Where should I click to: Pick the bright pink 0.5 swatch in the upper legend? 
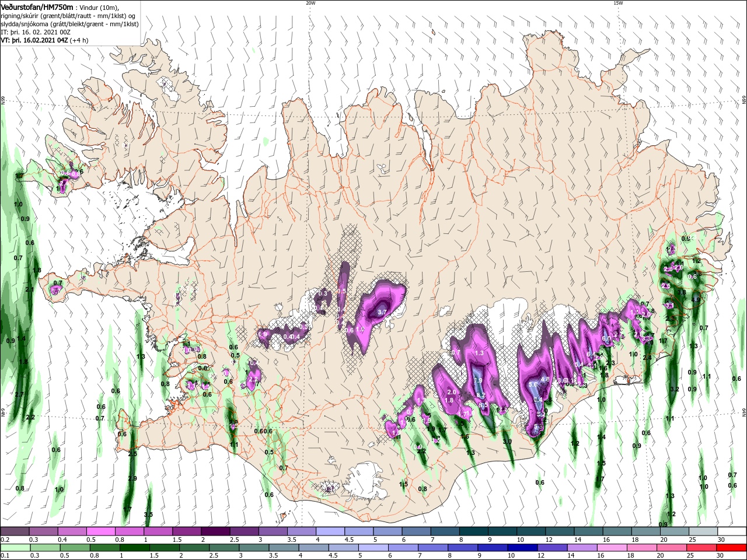pyautogui.click(x=100, y=531)
